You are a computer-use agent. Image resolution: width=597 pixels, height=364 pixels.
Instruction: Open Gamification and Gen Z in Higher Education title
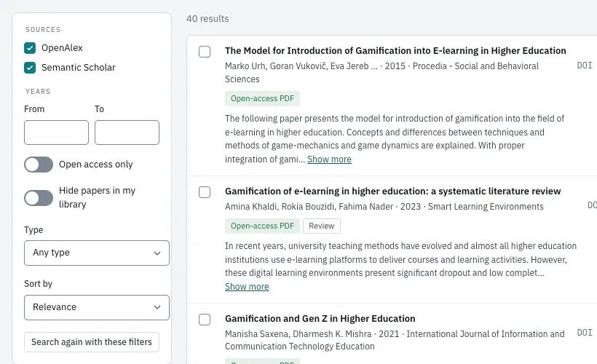[320, 318]
